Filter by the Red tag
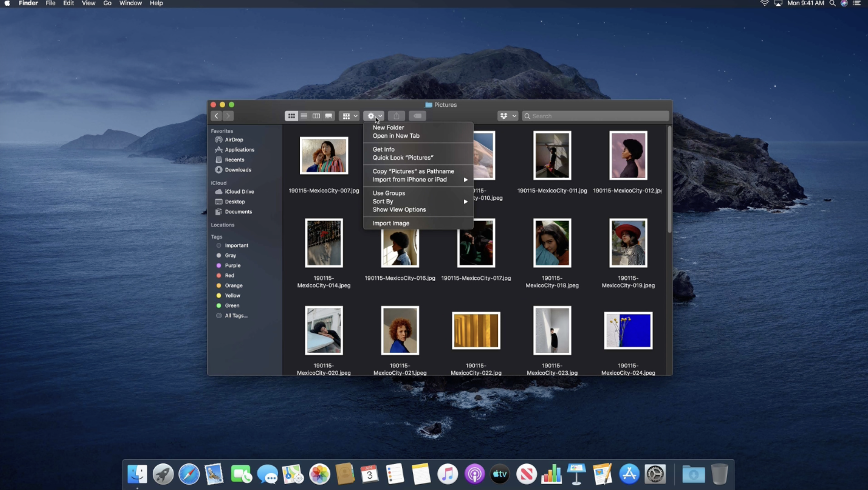 click(229, 276)
